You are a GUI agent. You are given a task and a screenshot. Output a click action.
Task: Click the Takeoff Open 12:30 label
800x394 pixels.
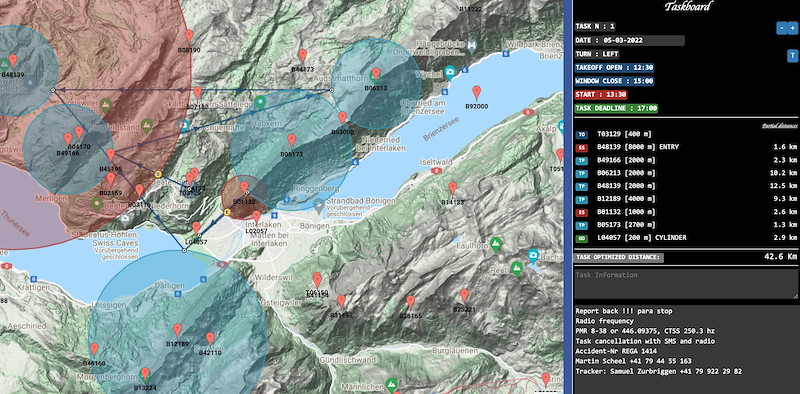[615, 67]
